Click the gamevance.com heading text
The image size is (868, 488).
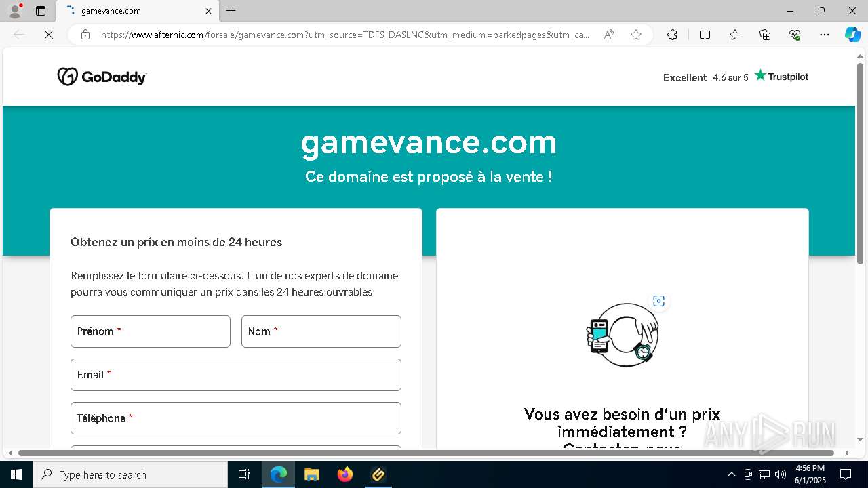(x=429, y=143)
